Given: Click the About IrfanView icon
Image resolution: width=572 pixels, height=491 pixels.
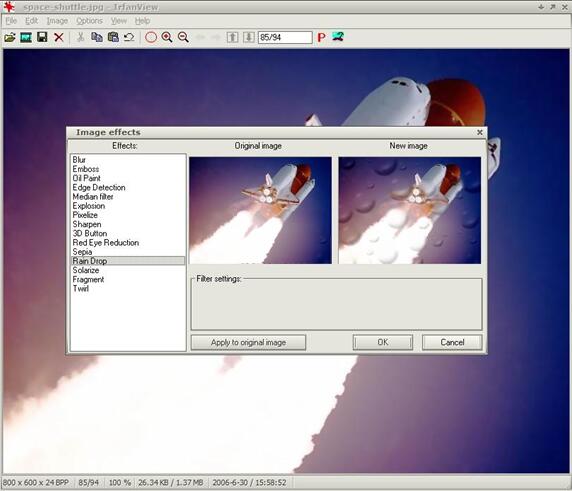Looking at the screenshot, I should pos(338,37).
